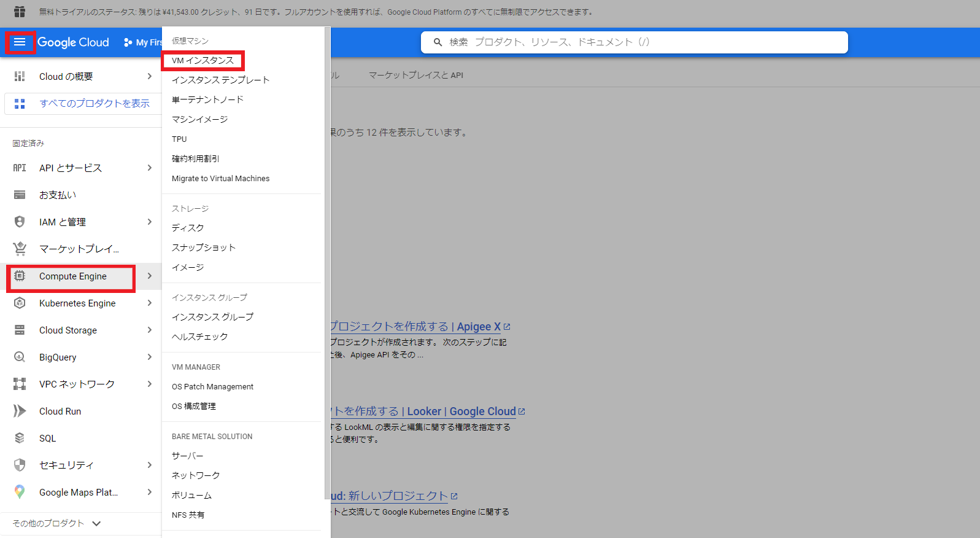Select イメージ menu item
The width and height of the screenshot is (980, 538).
point(188,267)
